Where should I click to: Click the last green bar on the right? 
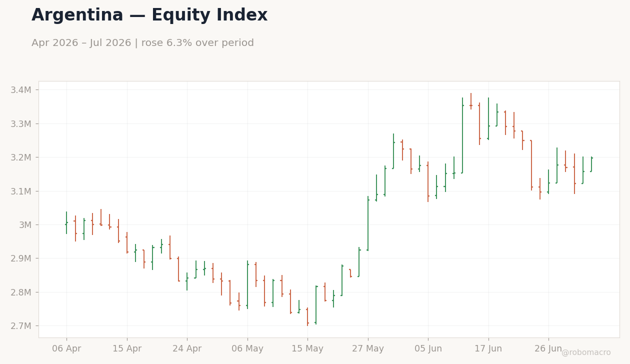591,164
